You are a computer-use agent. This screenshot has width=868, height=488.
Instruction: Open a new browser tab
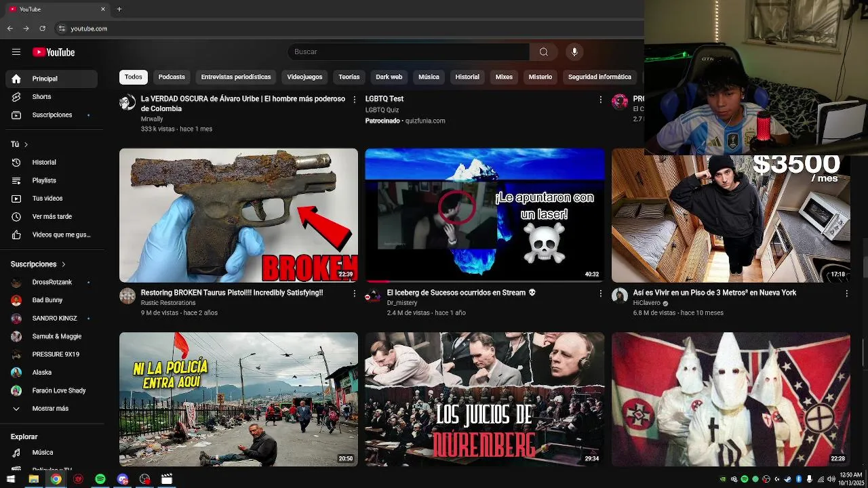click(119, 9)
